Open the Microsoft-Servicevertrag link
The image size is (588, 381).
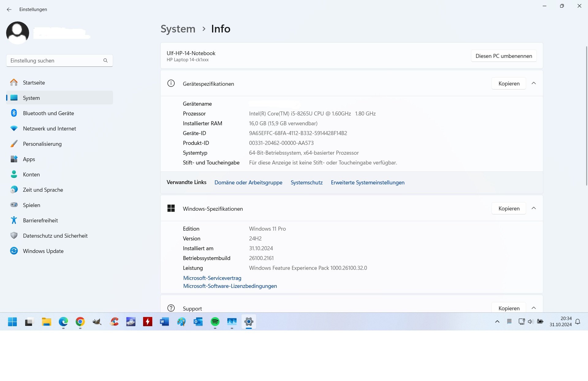coord(212,278)
